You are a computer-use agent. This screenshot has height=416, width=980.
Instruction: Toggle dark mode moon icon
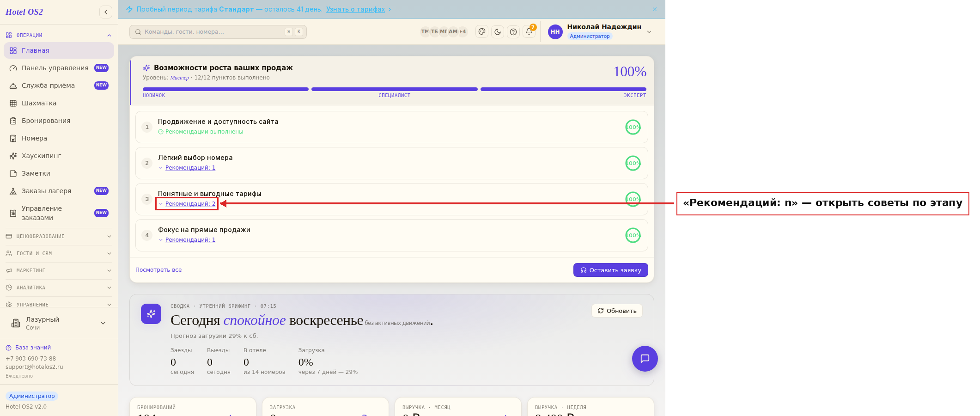point(498,32)
